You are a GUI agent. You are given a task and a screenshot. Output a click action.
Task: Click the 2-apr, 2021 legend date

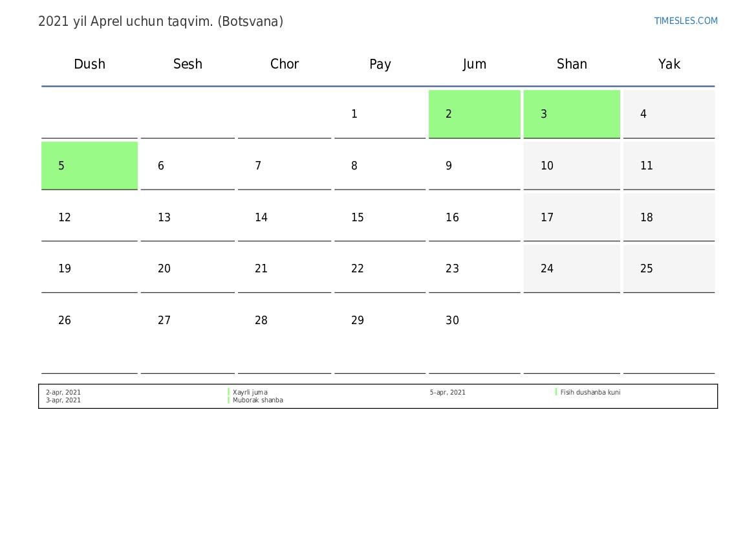pos(63,392)
